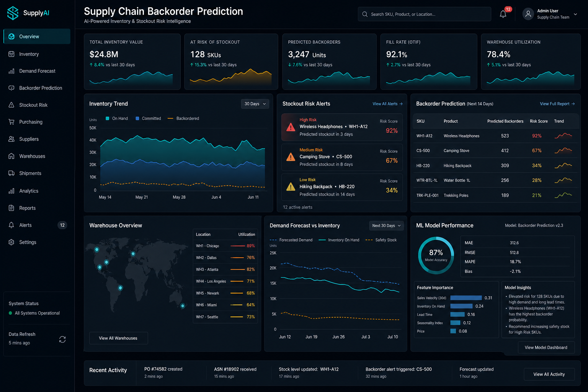The width and height of the screenshot is (588, 392).
Task: Open the Next 30 Days dropdown
Action: point(386,225)
